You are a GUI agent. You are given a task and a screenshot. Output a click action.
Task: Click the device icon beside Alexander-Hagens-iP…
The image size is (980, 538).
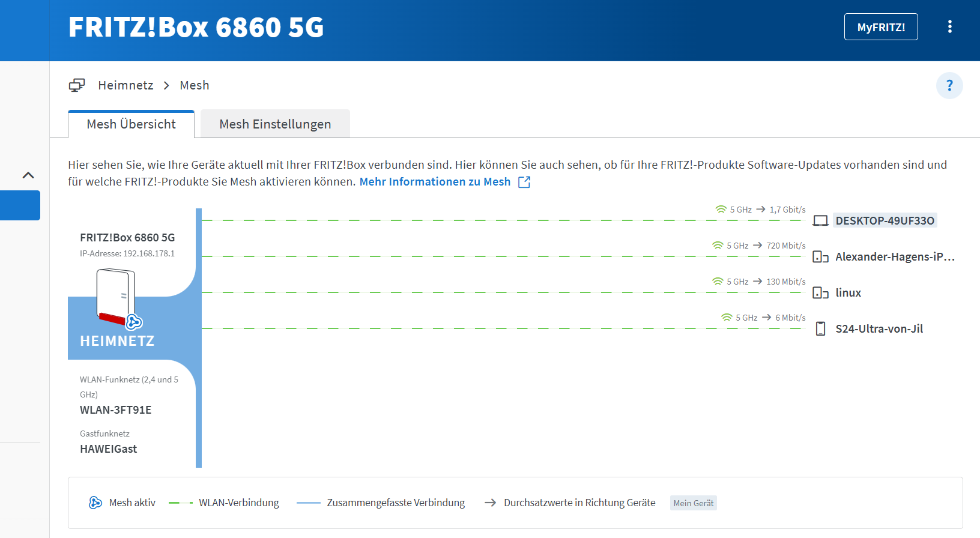(820, 257)
